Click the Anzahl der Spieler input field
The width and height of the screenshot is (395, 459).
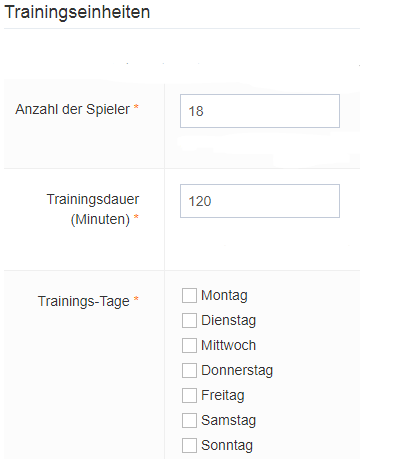click(x=260, y=111)
